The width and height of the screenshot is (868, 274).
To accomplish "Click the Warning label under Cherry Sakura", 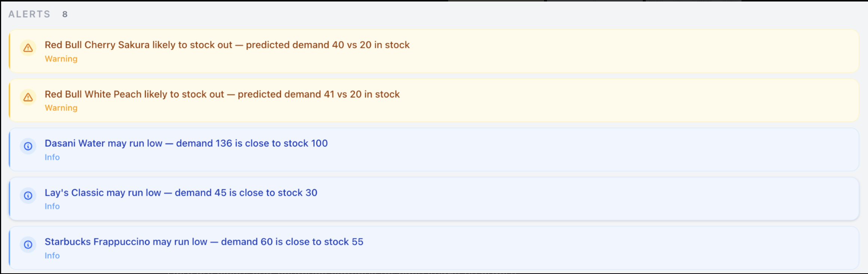I will [61, 59].
